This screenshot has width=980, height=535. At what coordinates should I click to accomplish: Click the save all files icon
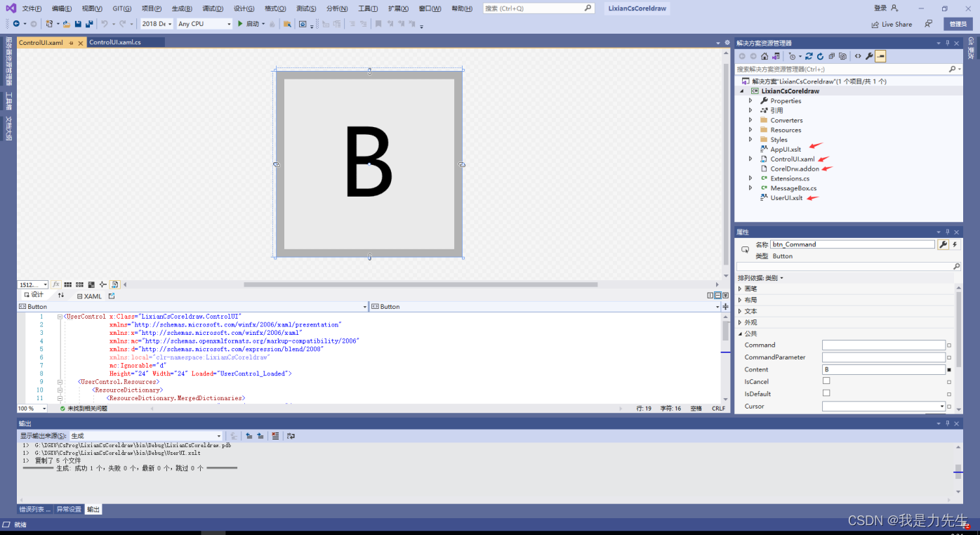point(89,24)
